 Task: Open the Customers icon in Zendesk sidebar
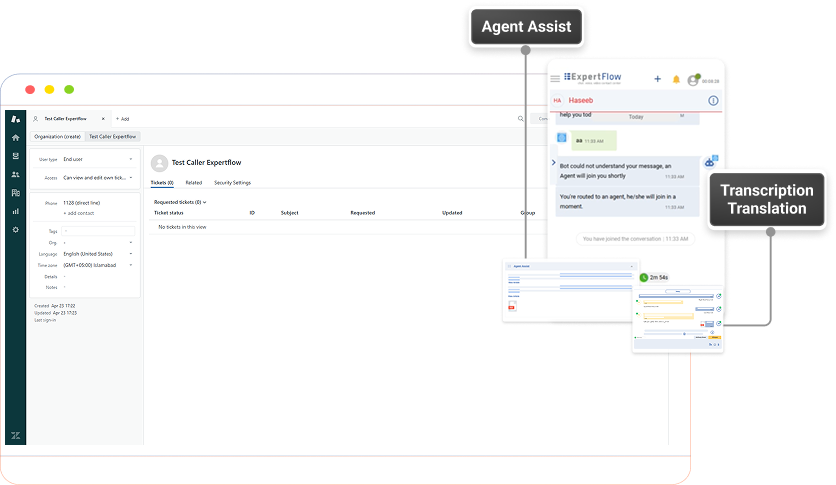[x=15, y=174]
